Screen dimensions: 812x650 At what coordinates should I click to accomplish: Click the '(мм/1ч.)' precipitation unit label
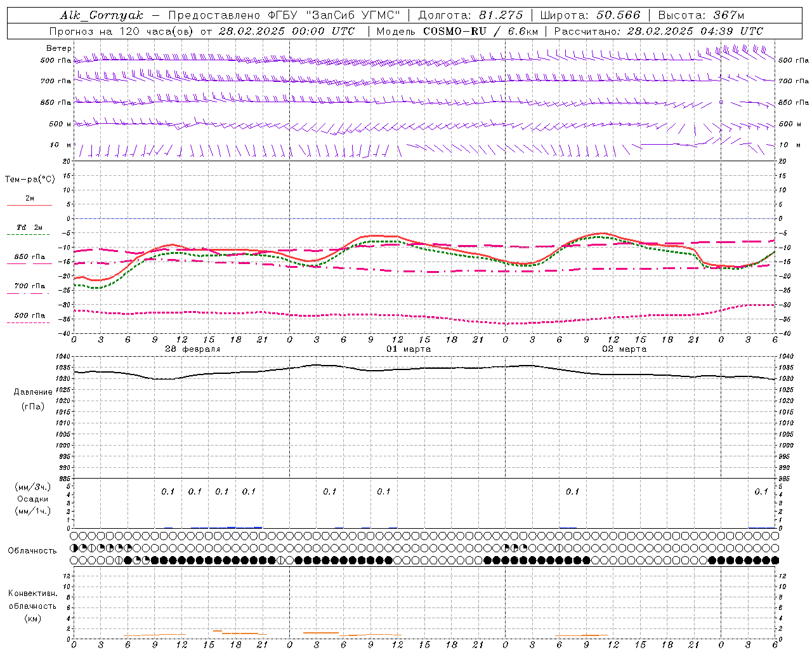point(33,511)
